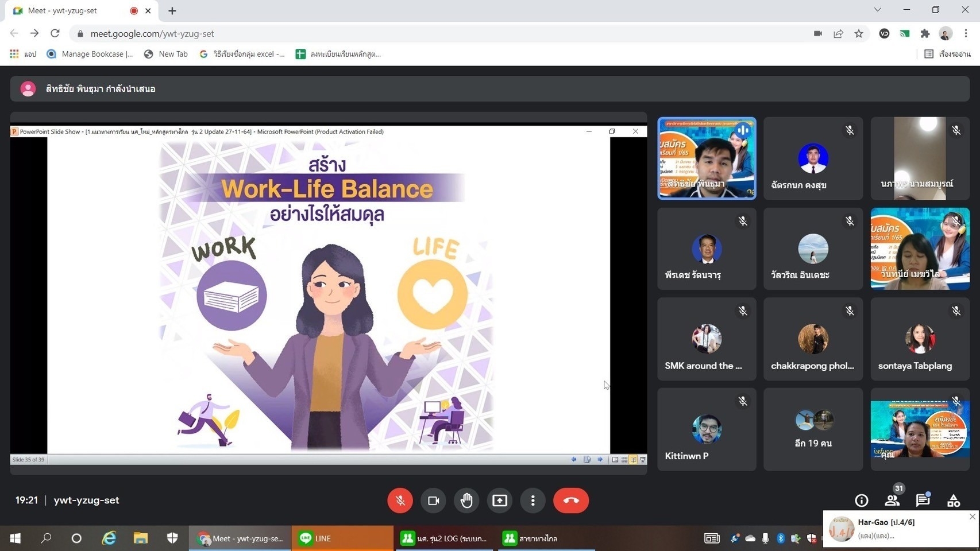Open the meeting details info icon
Image resolution: width=980 pixels, height=551 pixels.
coord(861,500)
